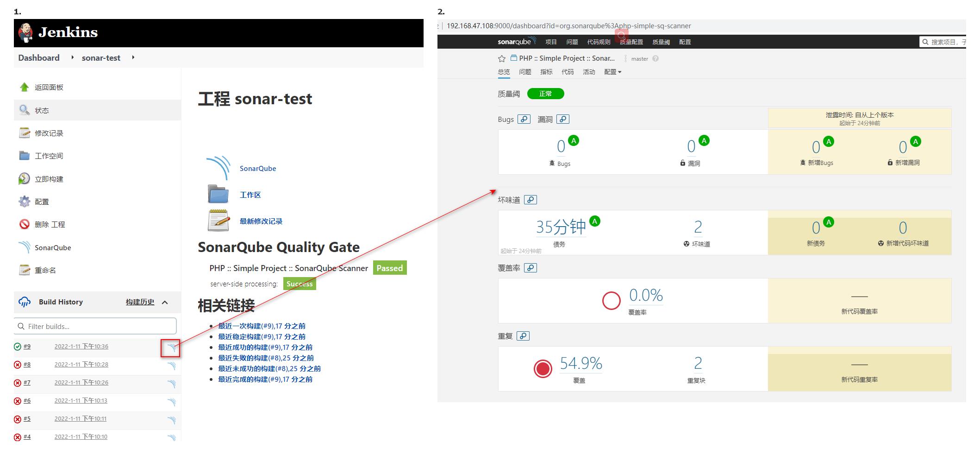This screenshot has height=455, width=980.
Task: Click the SonarQube icon on the build #7 row
Action: click(172, 384)
